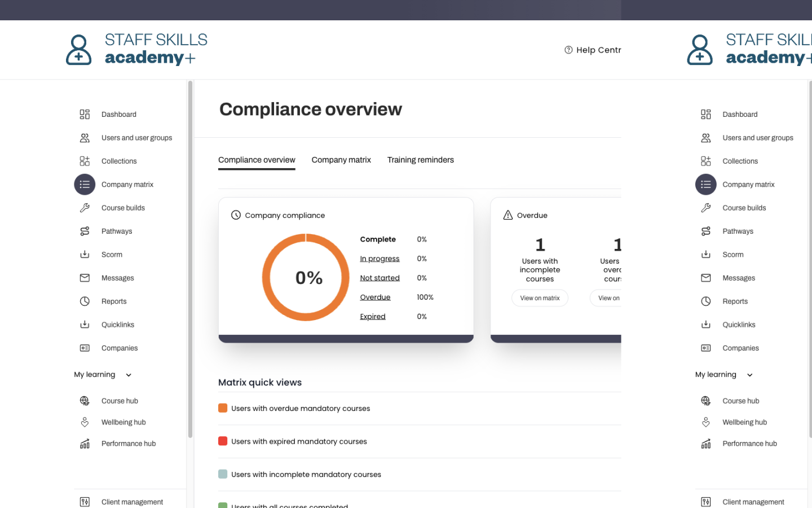Open Companies card icon, main window sidebar
812x508 pixels.
point(85,348)
